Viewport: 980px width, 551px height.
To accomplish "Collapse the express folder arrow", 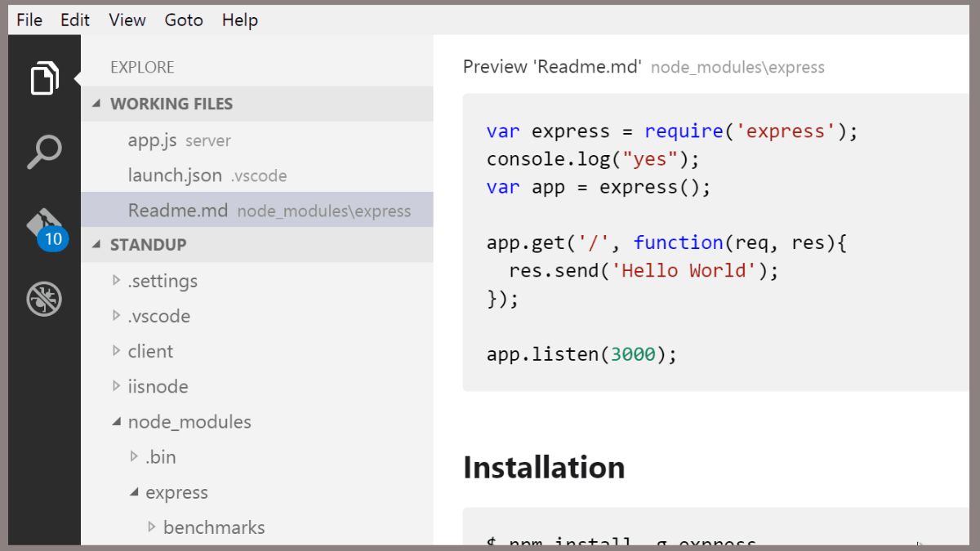I will pos(135,492).
